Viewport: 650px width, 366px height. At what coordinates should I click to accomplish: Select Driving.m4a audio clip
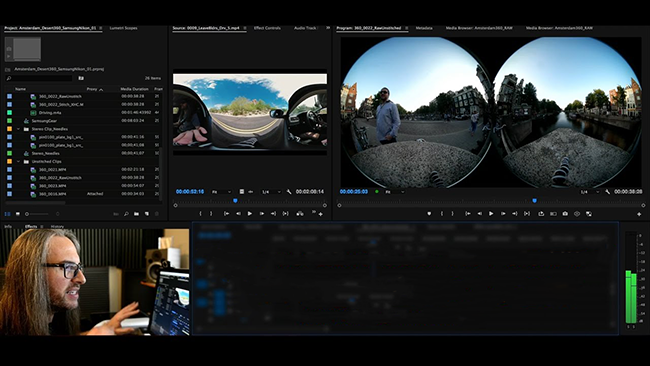coord(50,113)
